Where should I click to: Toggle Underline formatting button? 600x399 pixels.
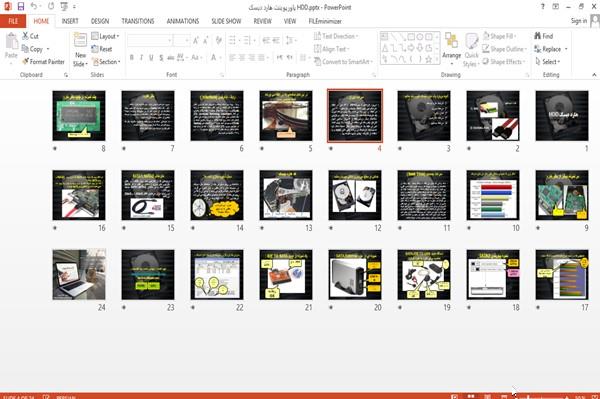151,57
